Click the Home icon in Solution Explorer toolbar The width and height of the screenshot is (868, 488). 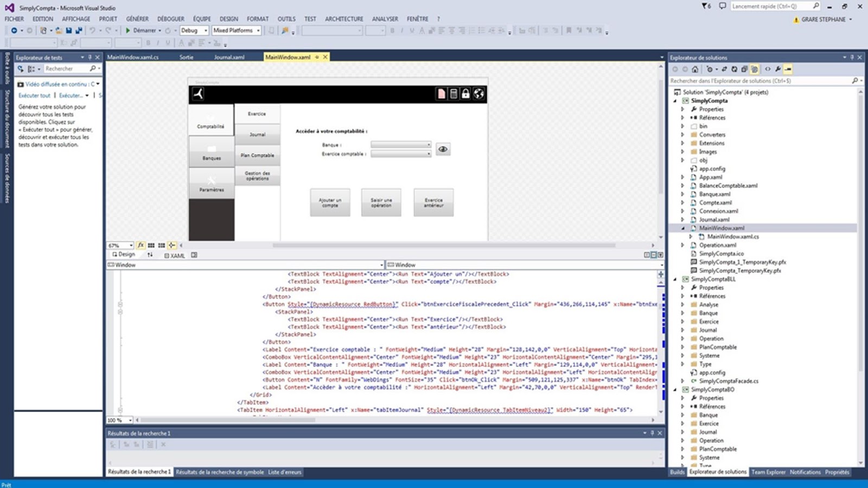click(695, 69)
